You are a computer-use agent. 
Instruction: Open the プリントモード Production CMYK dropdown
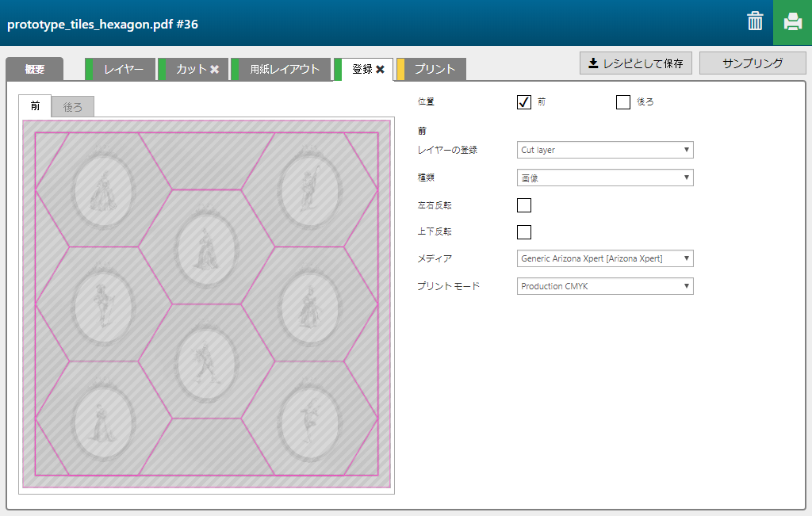pos(605,286)
